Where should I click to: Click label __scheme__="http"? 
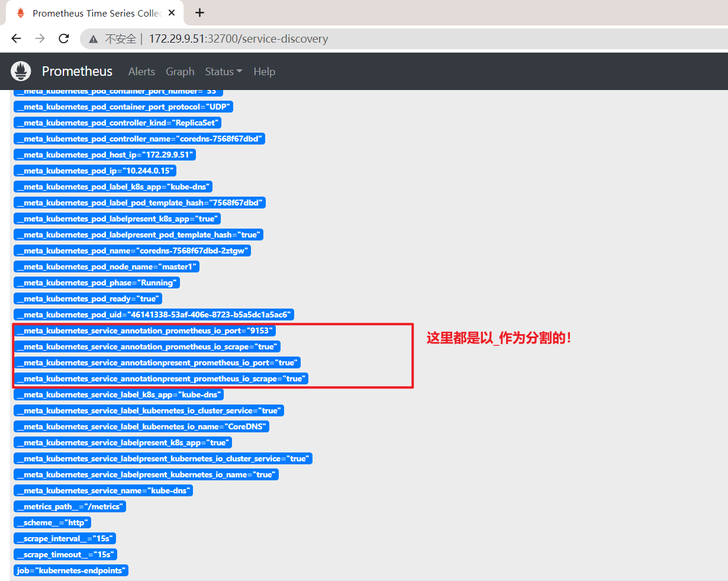pos(53,522)
